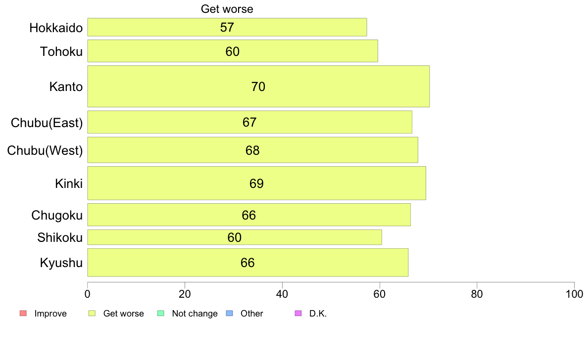Image resolution: width=588 pixels, height=364 pixels.
Task: Click the yellow Get worse legend swatch
Action: point(92,314)
